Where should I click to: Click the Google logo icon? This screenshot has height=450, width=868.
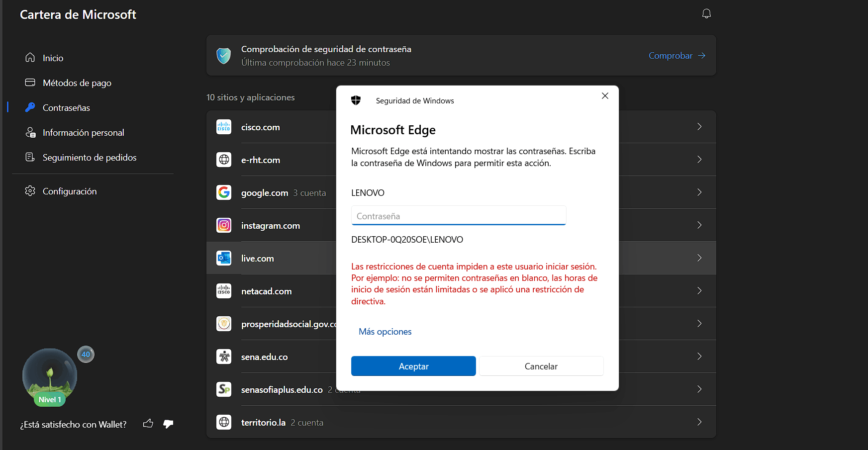[224, 192]
